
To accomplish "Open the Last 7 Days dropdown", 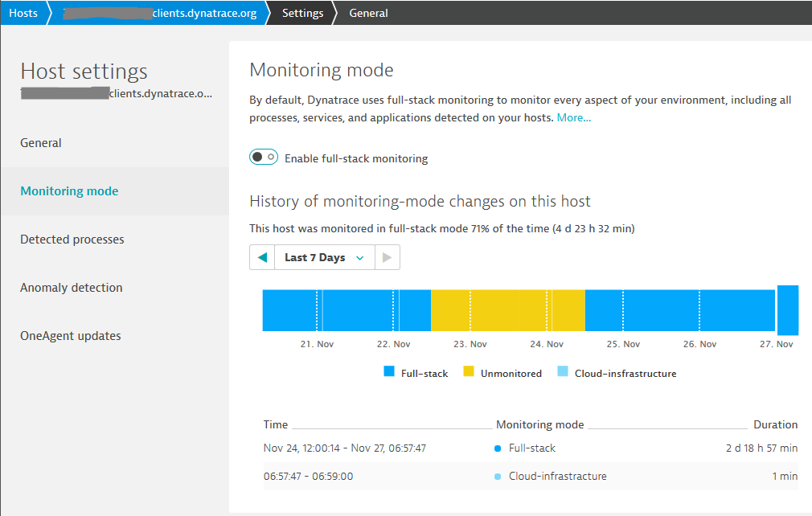I will click(x=324, y=258).
